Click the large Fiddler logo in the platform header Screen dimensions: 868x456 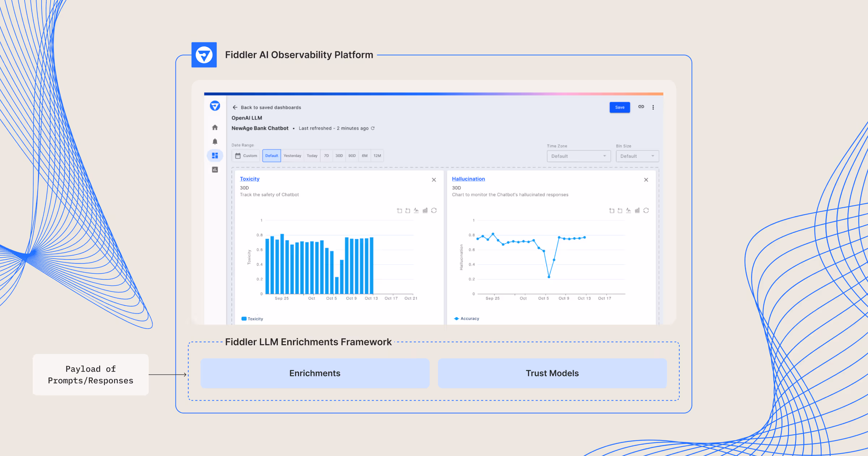(x=204, y=55)
